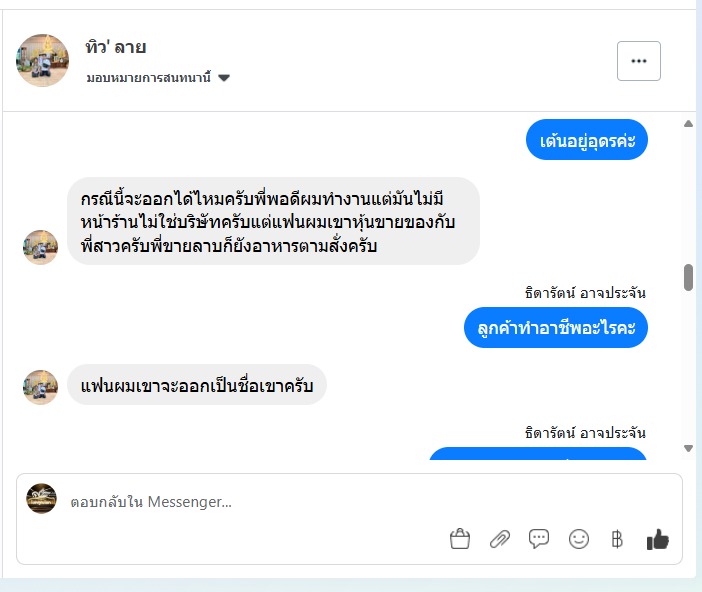Screen dimensions: 702x592
Task: Click the แฟนผมเขาจะออกเป็นชื่อเขาครับ message
Action: [197, 385]
